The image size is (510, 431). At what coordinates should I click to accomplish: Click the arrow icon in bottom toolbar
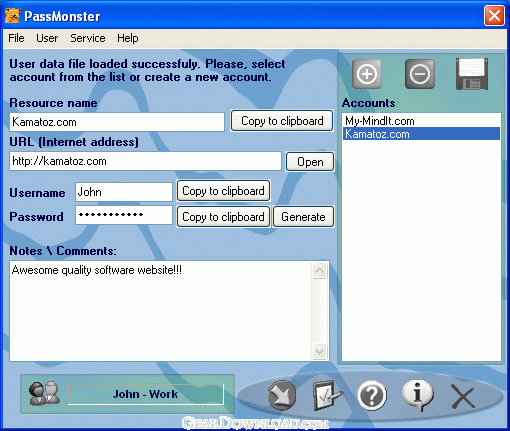coord(282,395)
